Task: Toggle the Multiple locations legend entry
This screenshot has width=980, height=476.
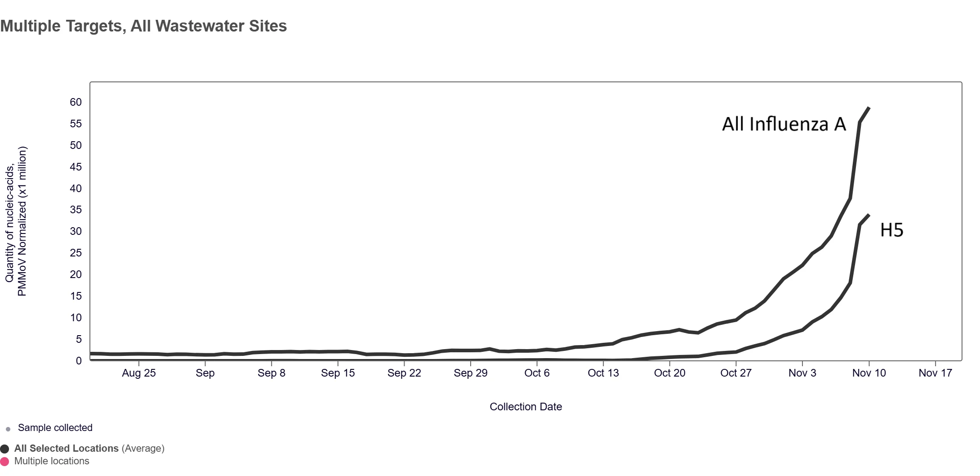Action: [52, 461]
